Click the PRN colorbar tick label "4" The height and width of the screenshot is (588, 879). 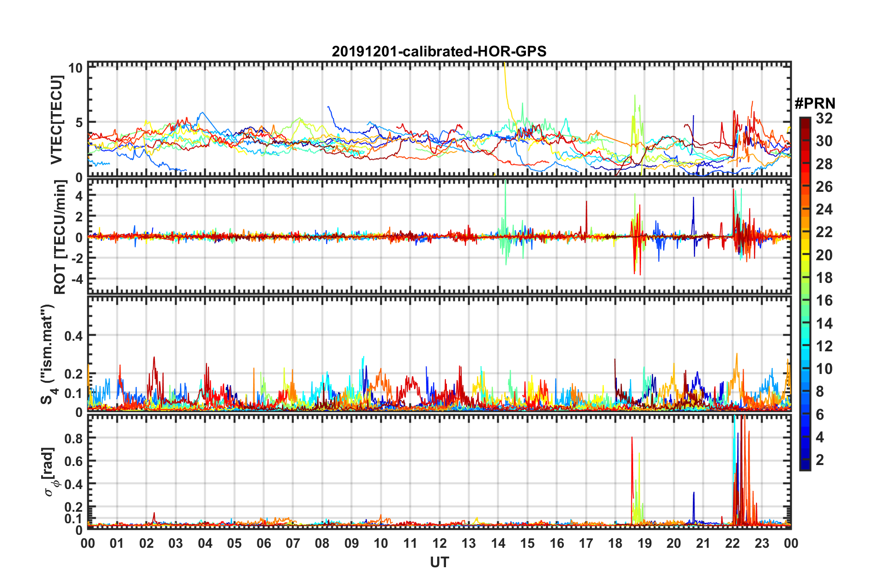click(x=820, y=437)
